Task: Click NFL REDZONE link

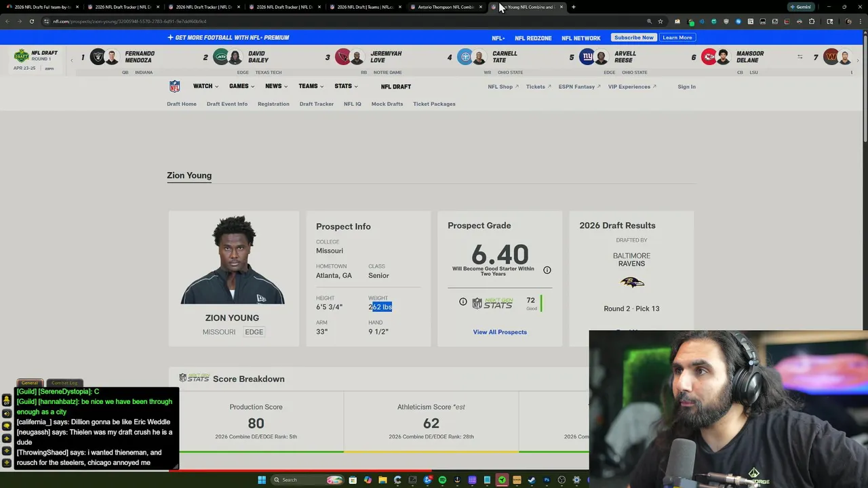Action: (x=533, y=38)
